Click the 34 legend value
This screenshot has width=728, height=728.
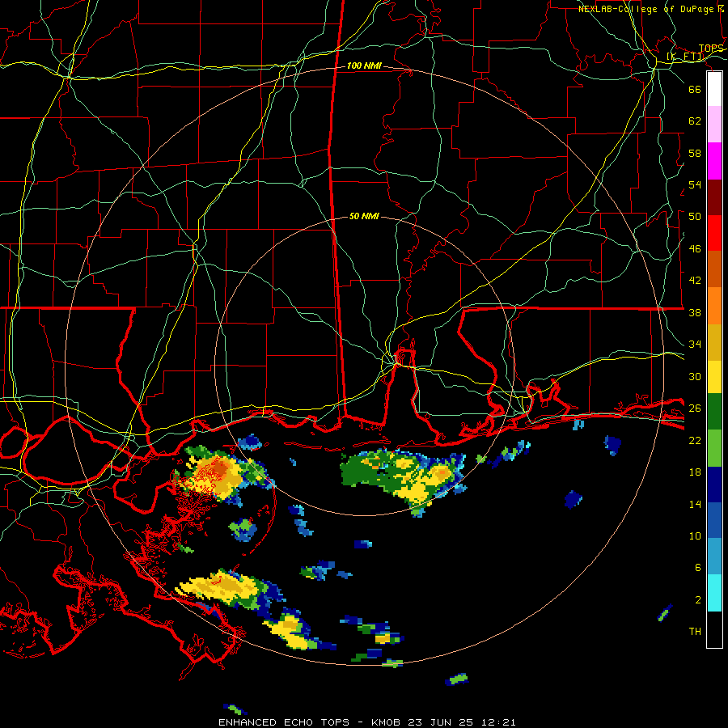(x=695, y=345)
